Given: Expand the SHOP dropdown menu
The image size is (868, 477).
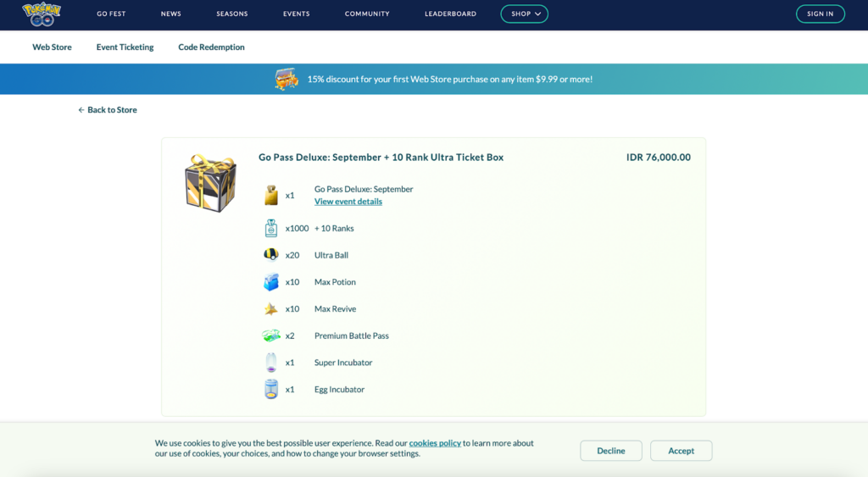Looking at the screenshot, I should click(x=524, y=14).
